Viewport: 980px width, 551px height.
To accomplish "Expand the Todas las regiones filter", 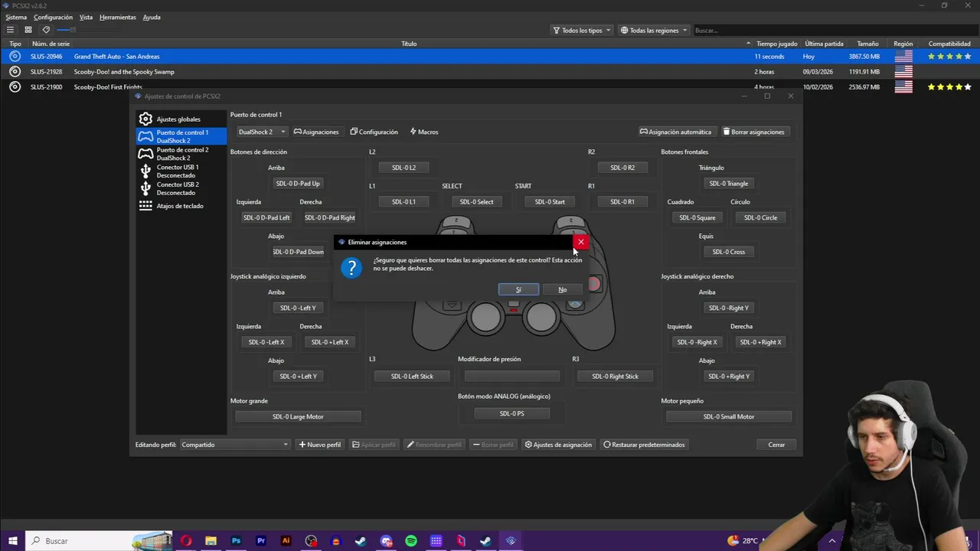I will [653, 31].
